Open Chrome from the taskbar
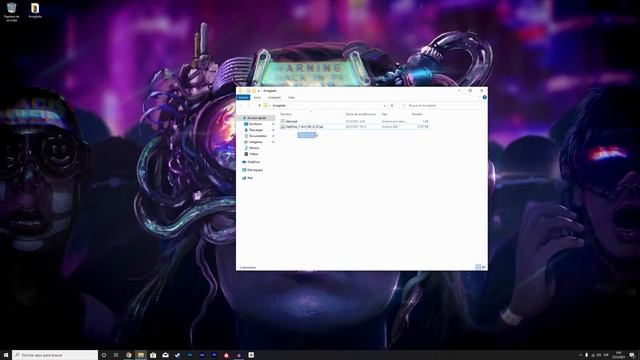 (x=129, y=355)
